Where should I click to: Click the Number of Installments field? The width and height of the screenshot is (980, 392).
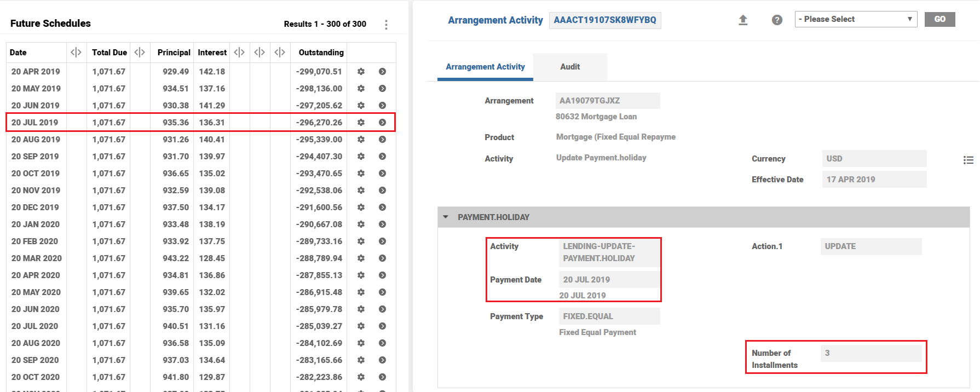coord(871,353)
